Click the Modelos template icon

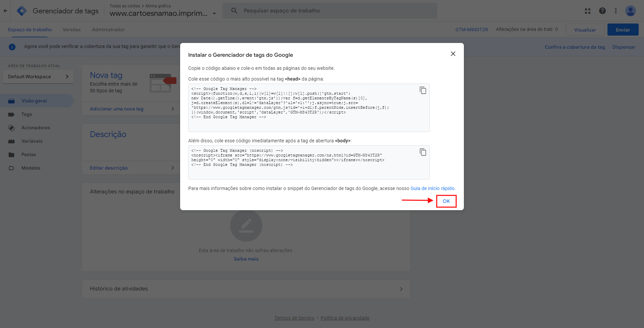click(11, 168)
